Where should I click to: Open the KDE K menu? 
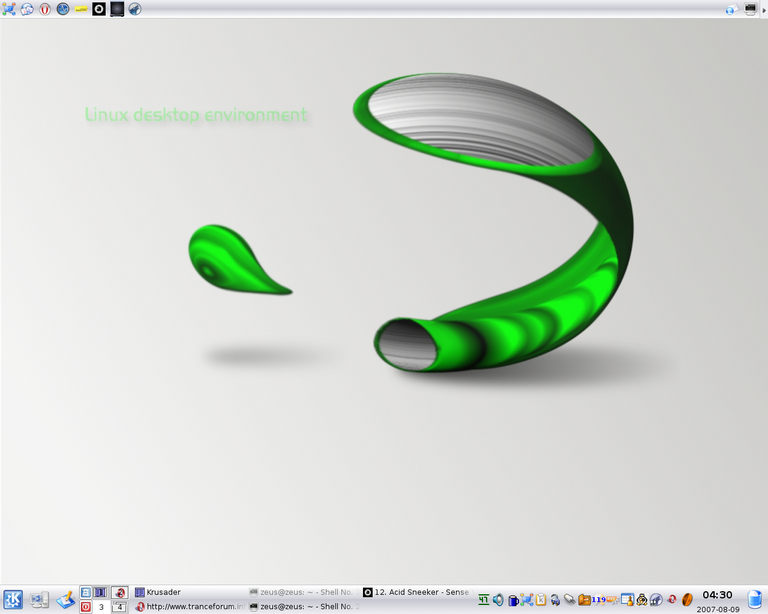click(13, 599)
